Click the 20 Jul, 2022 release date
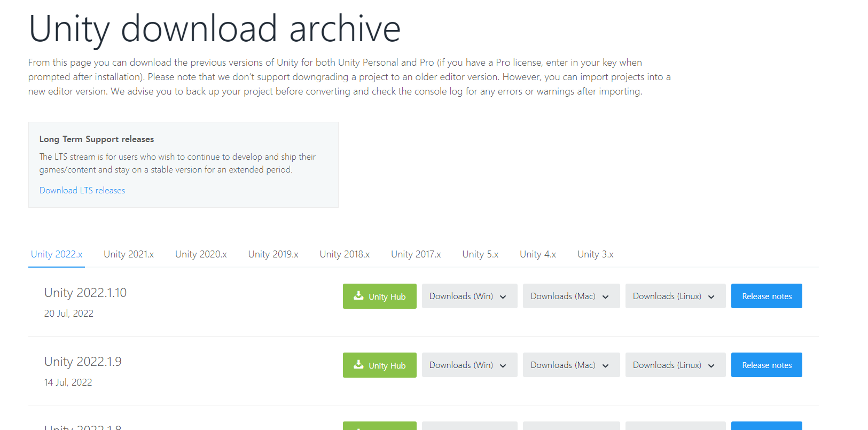 pos(68,314)
